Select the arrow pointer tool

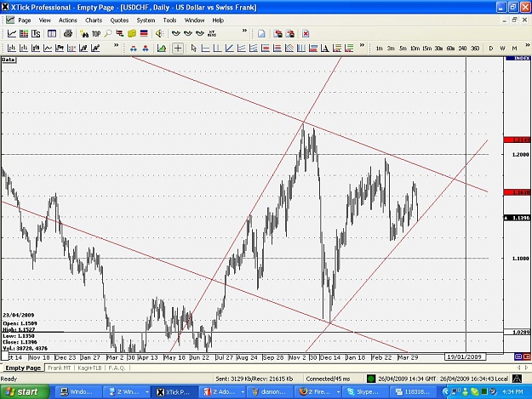point(193,48)
